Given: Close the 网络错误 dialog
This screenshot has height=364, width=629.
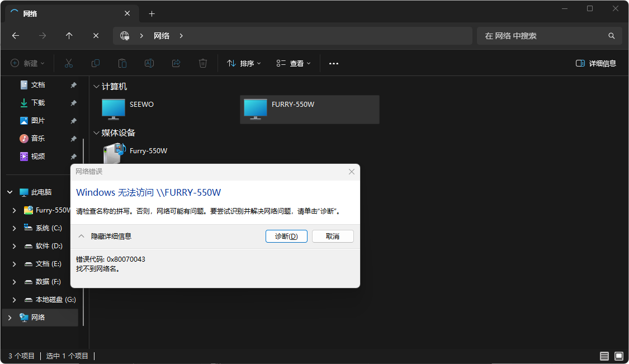Looking at the screenshot, I should pos(352,172).
